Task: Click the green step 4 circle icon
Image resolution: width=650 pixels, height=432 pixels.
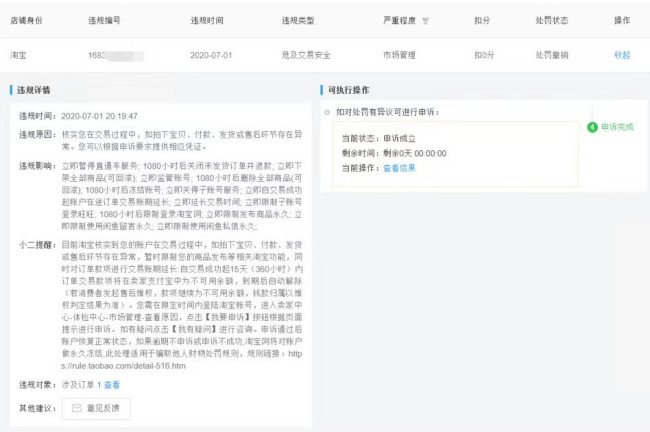Action: click(592, 127)
